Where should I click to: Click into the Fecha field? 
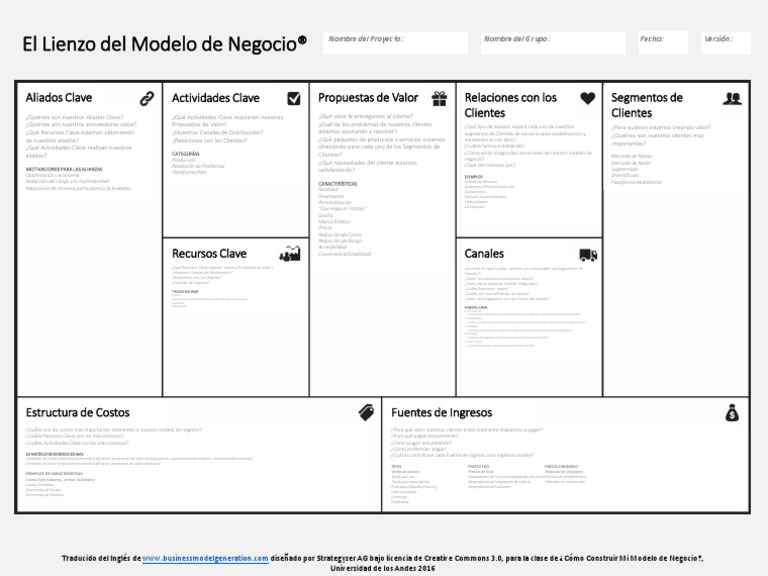click(663, 43)
